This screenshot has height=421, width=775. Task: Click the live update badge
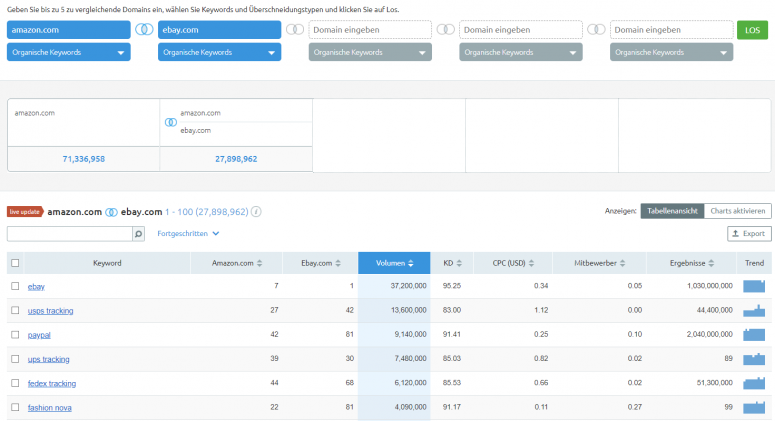click(x=25, y=212)
